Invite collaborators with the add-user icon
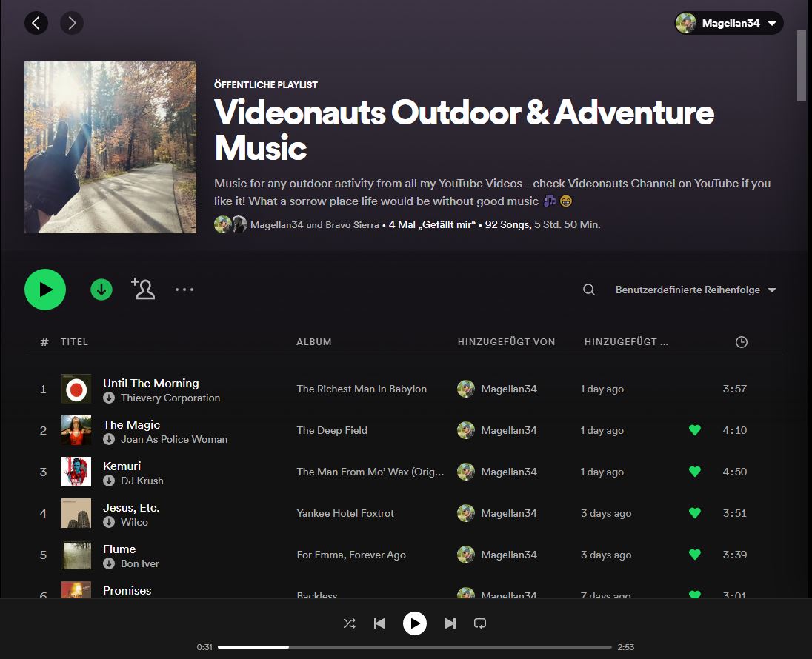Viewport: 812px width, 659px height. pyautogui.click(x=143, y=289)
